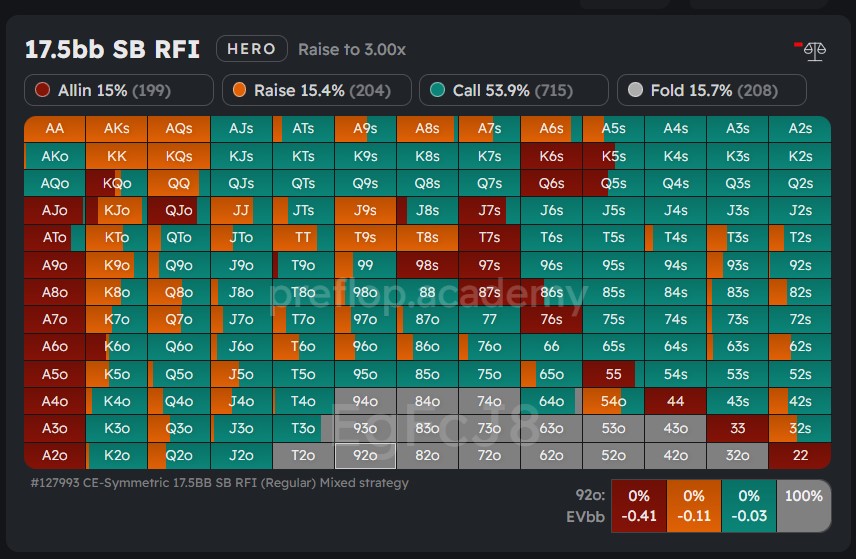Select the 76s hand cell
The width and height of the screenshot is (856, 559).
551,320
